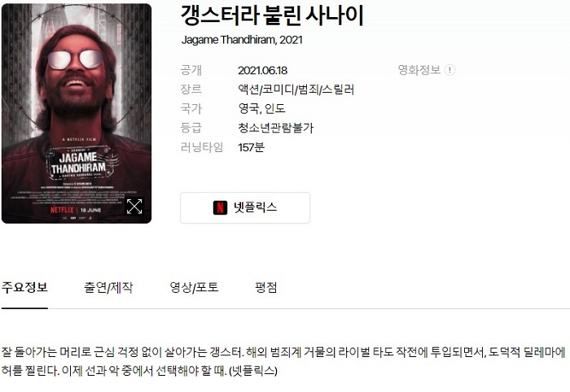Click the red Netflix N logo
Screen dimensions: 570x392
click(x=220, y=207)
